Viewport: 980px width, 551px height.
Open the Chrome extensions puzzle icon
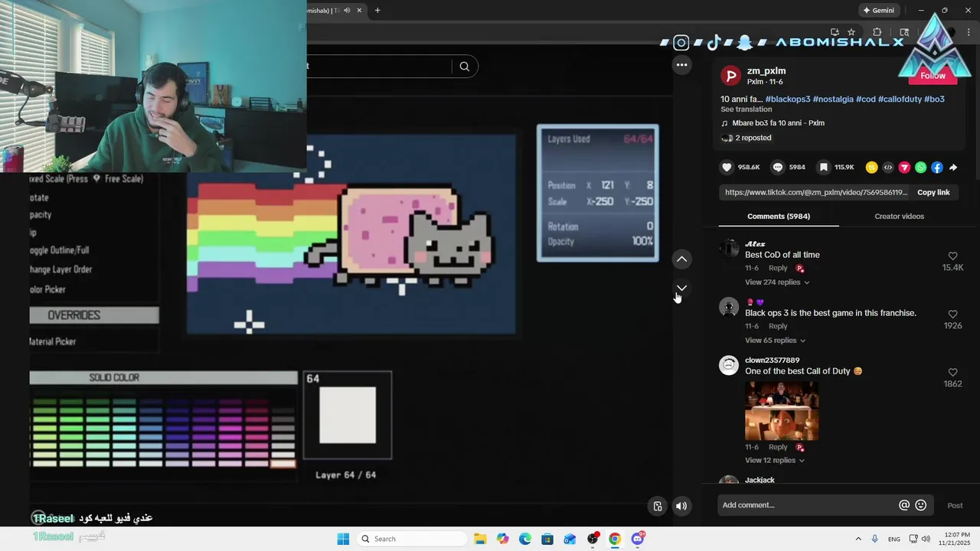tap(877, 32)
